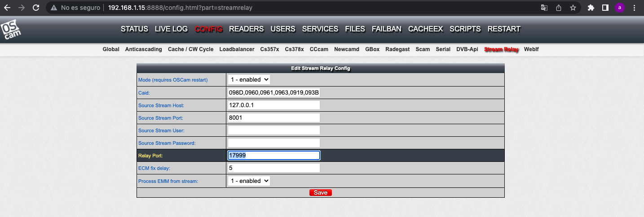
Task: Open Process EMM from stream dropdown
Action: 249,181
